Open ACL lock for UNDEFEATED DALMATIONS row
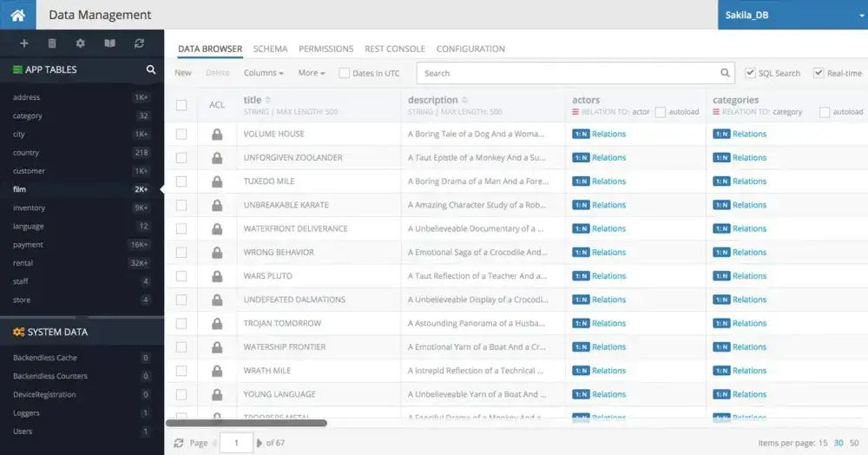Viewport: 868px width, 455px height. tap(217, 300)
